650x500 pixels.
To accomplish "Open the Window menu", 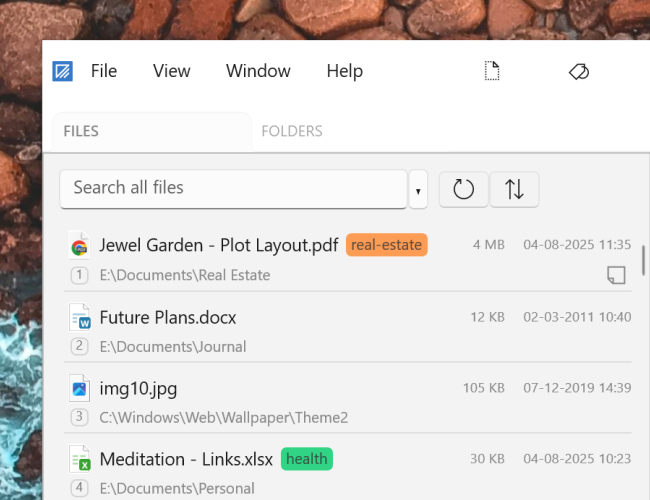I will 258,71.
